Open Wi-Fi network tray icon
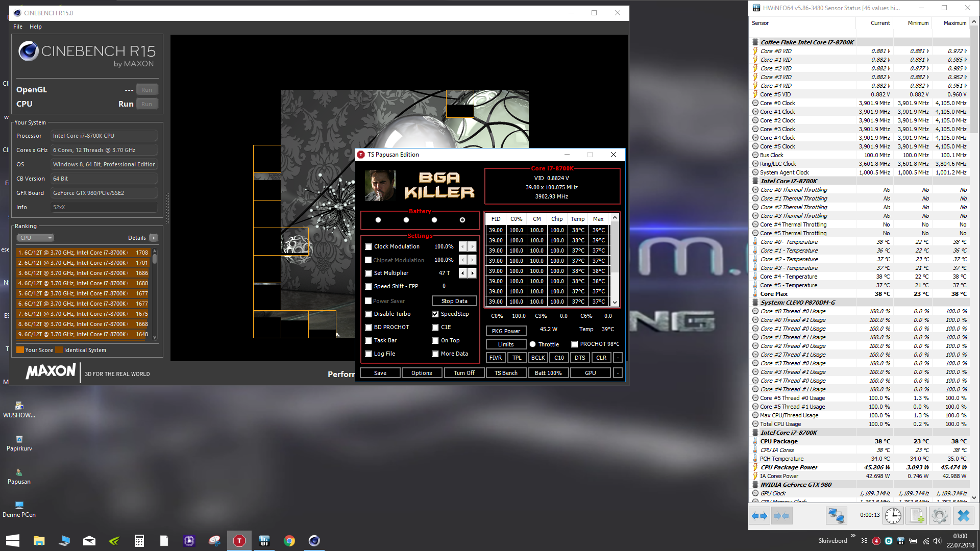Image resolution: width=980 pixels, height=551 pixels. pyautogui.click(x=925, y=541)
